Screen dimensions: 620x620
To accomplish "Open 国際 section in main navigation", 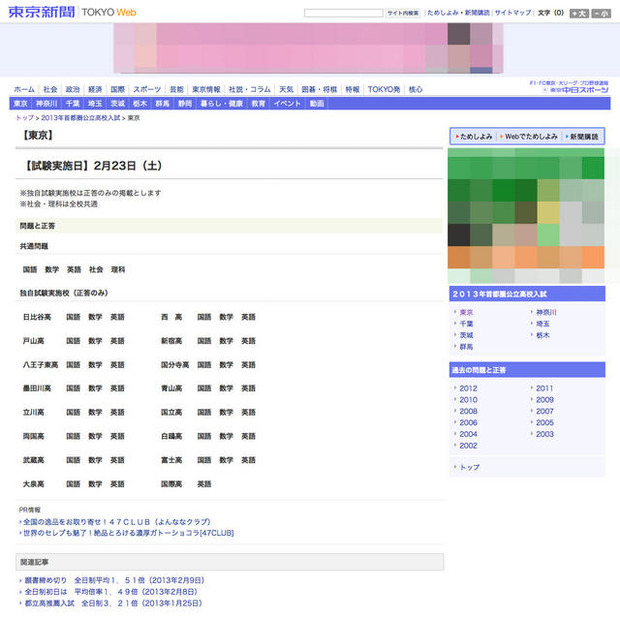I will pos(117,89).
